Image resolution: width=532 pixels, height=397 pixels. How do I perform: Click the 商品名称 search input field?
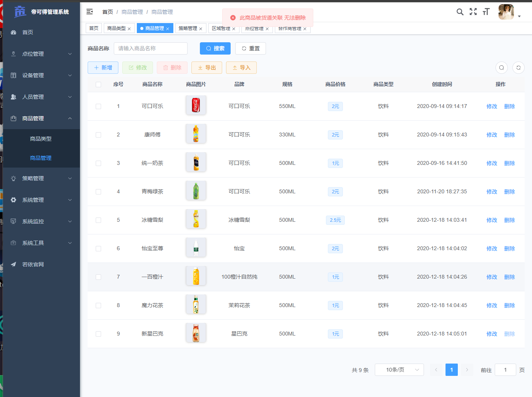(150, 48)
